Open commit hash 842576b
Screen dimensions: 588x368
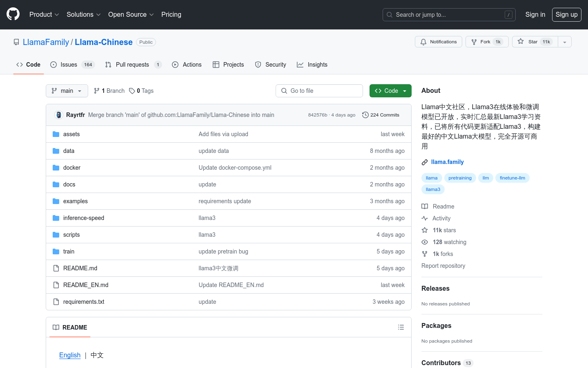(318, 115)
